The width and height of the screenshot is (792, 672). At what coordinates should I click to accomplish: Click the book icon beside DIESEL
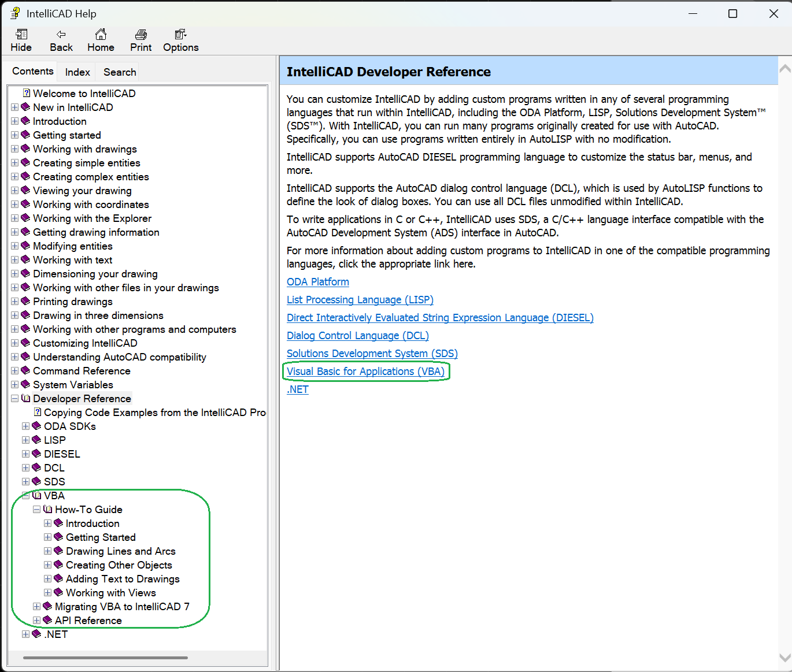36,454
